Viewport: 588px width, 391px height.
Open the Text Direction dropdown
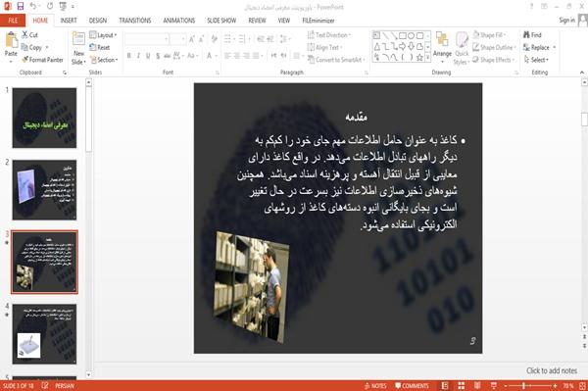(329, 35)
